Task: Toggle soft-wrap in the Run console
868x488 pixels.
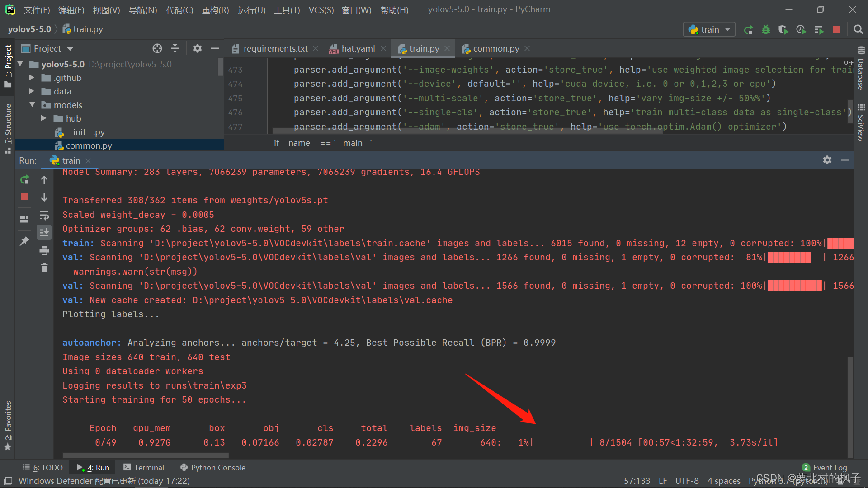Action: pos(44,215)
